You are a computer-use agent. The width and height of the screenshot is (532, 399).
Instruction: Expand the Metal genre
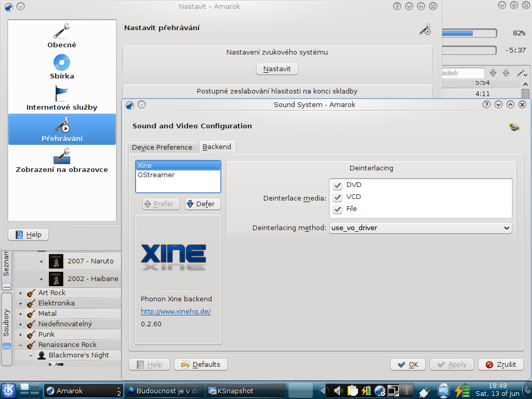pyautogui.click(x=21, y=314)
